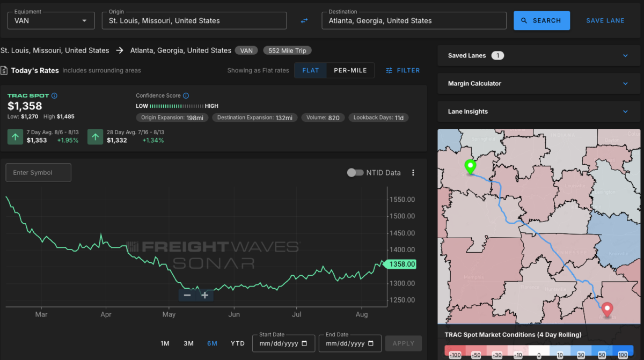Select the YTD chart range

tap(238, 343)
